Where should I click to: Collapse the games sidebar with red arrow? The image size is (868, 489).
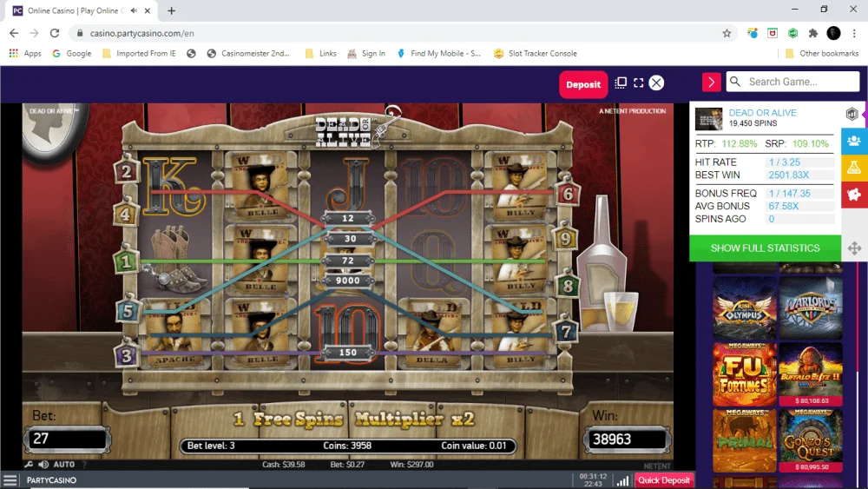712,83
